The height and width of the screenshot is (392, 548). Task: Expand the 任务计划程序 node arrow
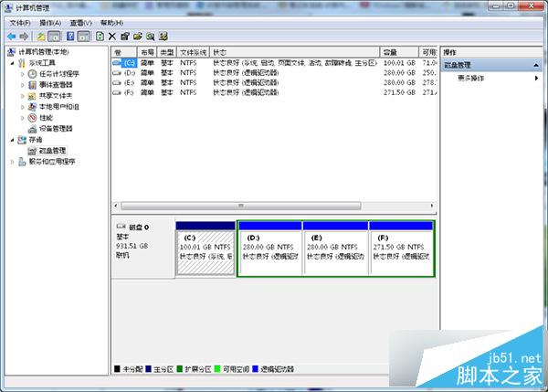22,74
